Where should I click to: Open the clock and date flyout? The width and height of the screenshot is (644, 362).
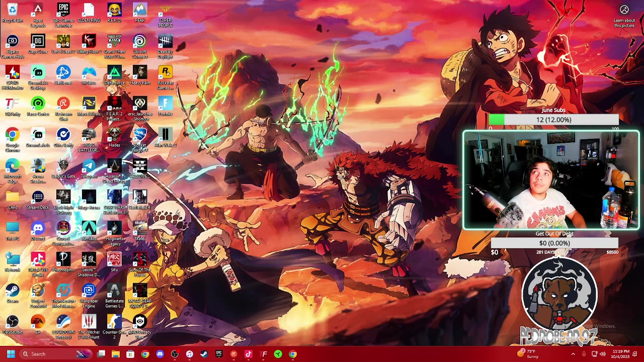click(x=621, y=354)
